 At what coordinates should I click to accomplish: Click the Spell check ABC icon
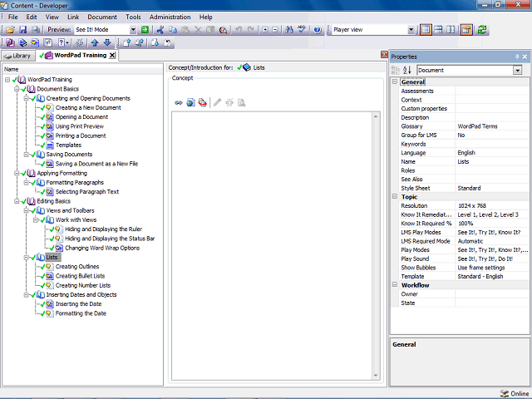coord(302,30)
